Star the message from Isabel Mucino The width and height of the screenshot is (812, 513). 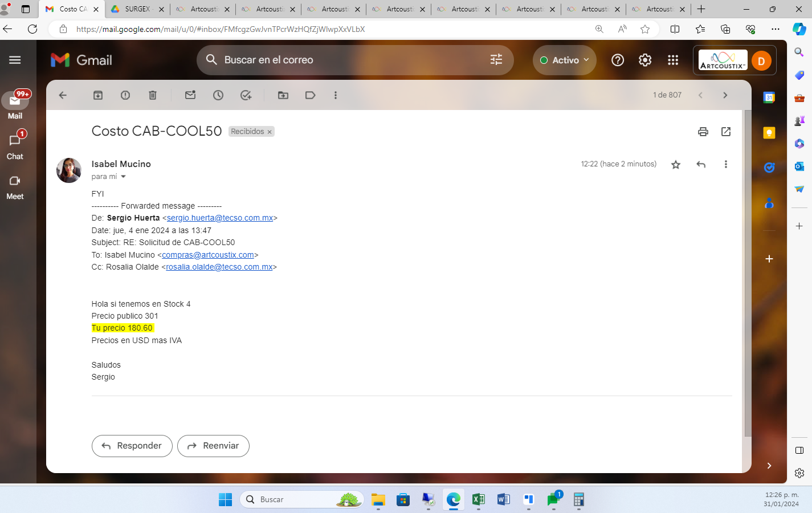click(x=676, y=164)
